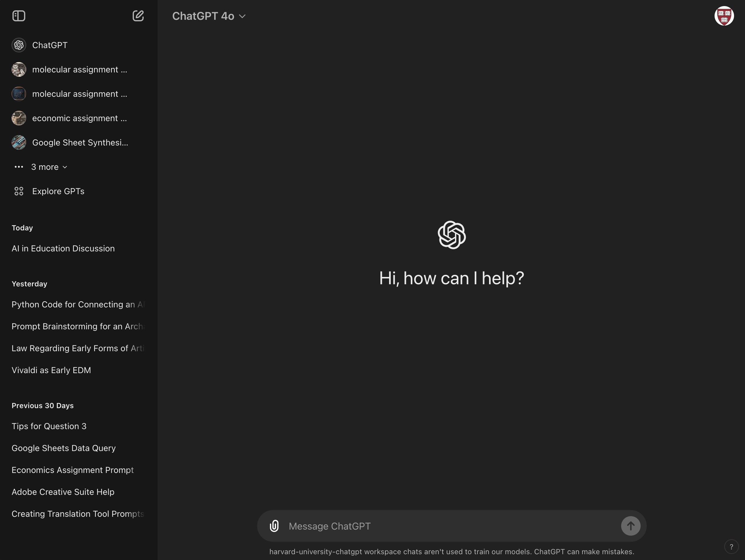
Task: Click the help question mark icon
Action: (x=731, y=547)
